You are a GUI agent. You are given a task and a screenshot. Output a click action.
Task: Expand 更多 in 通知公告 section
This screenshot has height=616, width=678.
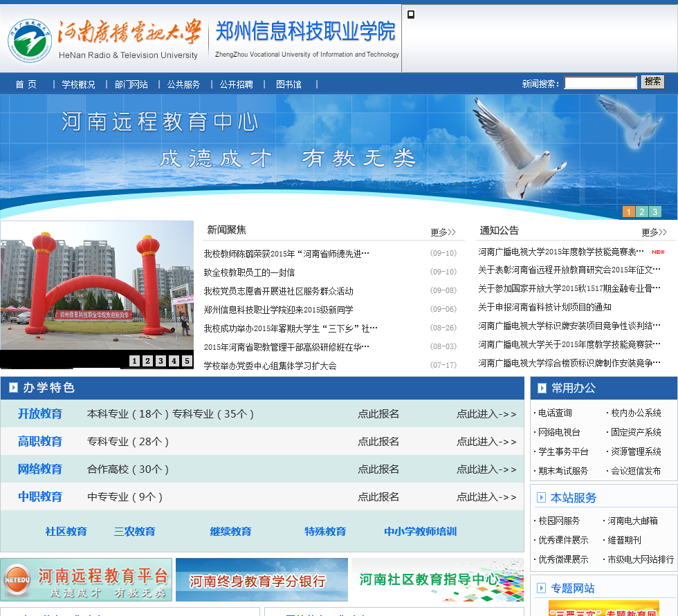(654, 232)
